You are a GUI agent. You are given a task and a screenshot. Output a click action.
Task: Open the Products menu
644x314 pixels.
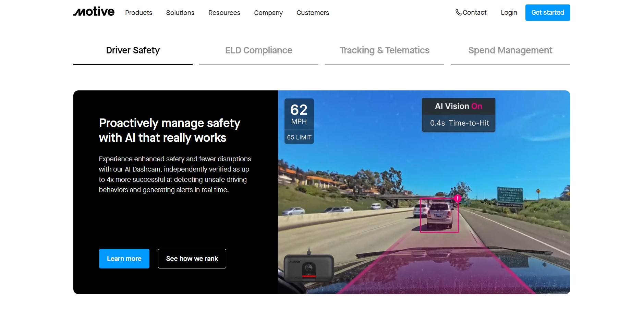pos(138,13)
